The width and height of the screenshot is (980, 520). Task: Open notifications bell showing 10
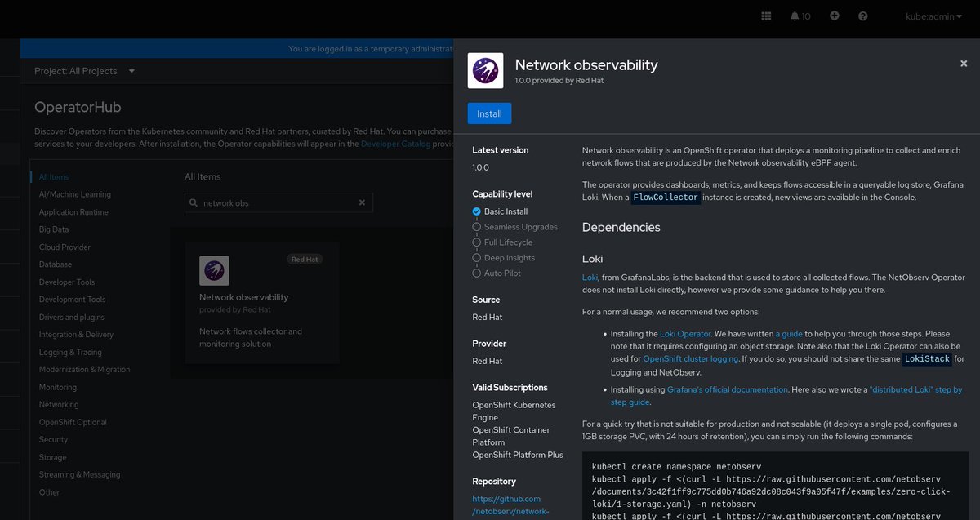tap(800, 16)
